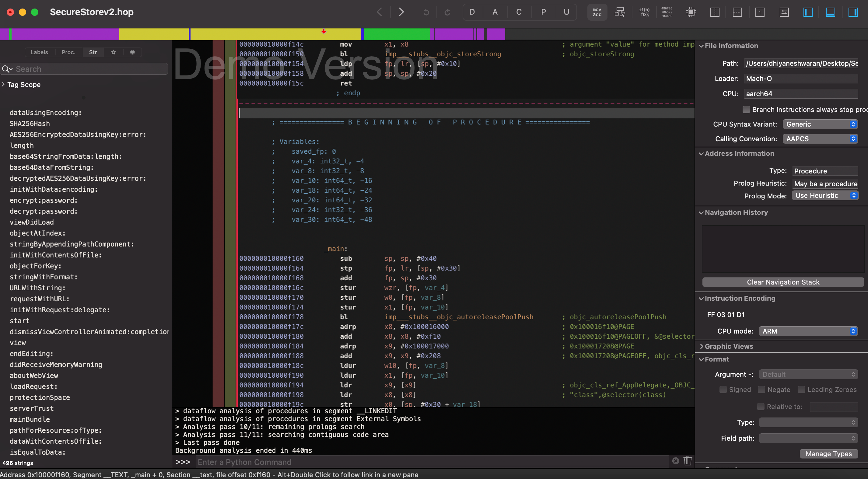Expand the Tag Scope section
The height and width of the screenshot is (479, 868).
pyautogui.click(x=3, y=85)
